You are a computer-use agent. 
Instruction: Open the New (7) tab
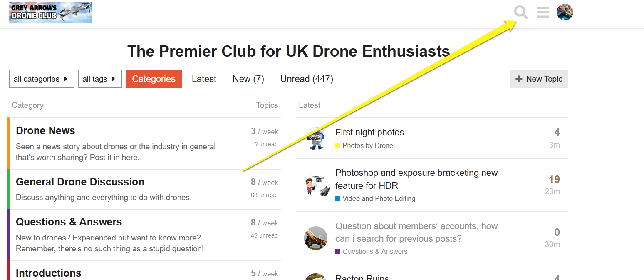(248, 79)
